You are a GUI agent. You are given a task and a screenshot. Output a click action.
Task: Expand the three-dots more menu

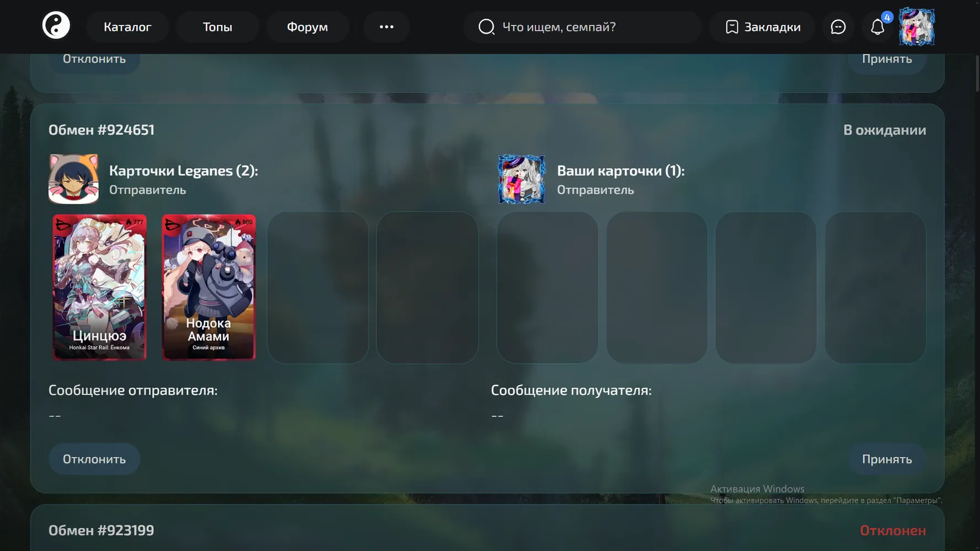click(387, 26)
